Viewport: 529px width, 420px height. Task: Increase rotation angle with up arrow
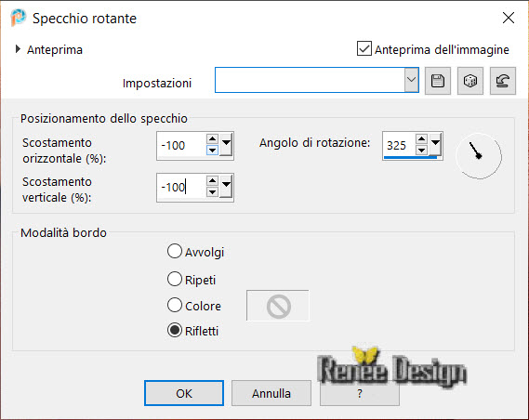[421, 138]
